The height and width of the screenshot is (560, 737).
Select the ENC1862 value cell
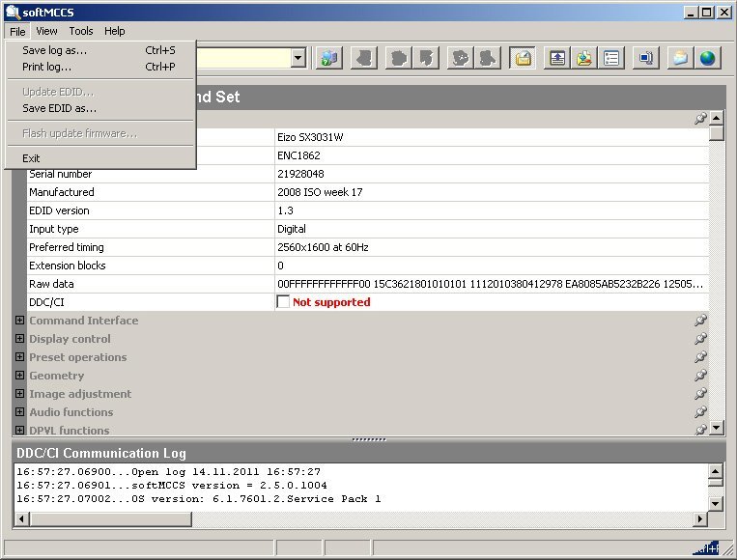[x=492, y=155]
